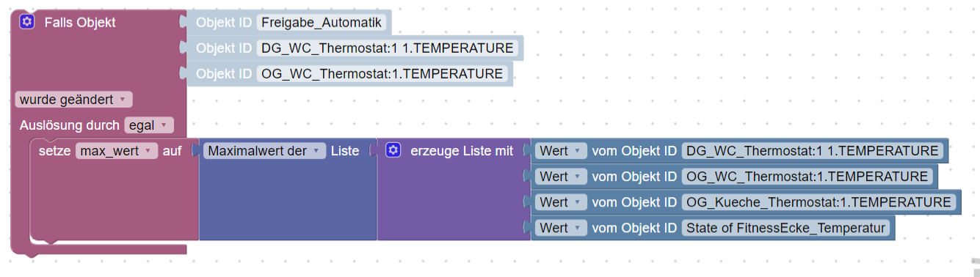Viewport: 980px width, 277px height.
Task: Select the erzeuge Liste mit label
Action: 462,151
